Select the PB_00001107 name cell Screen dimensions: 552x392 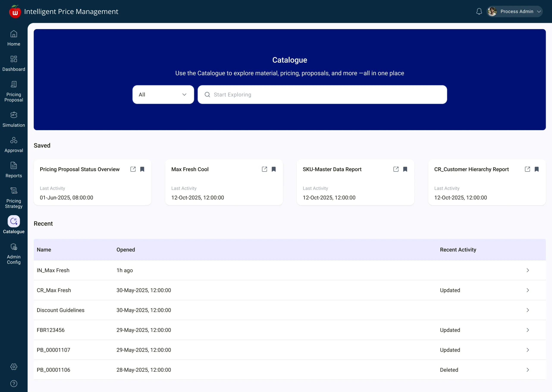(x=53, y=350)
